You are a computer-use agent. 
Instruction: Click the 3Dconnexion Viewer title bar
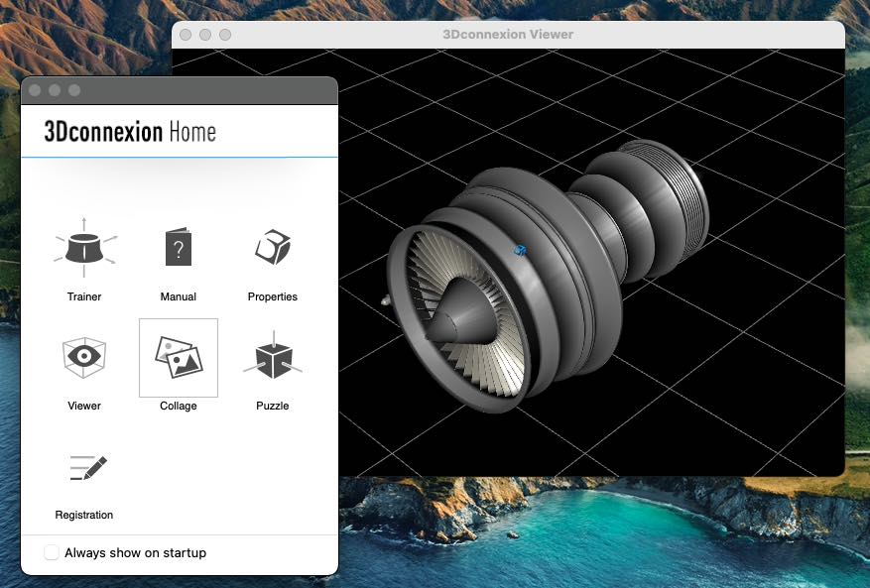pyautogui.click(x=508, y=35)
